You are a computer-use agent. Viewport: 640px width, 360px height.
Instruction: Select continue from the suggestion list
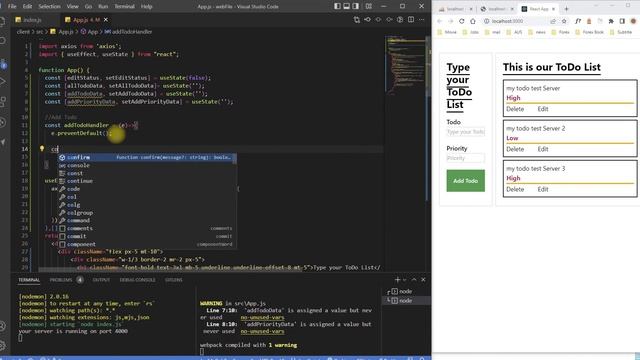point(147,181)
